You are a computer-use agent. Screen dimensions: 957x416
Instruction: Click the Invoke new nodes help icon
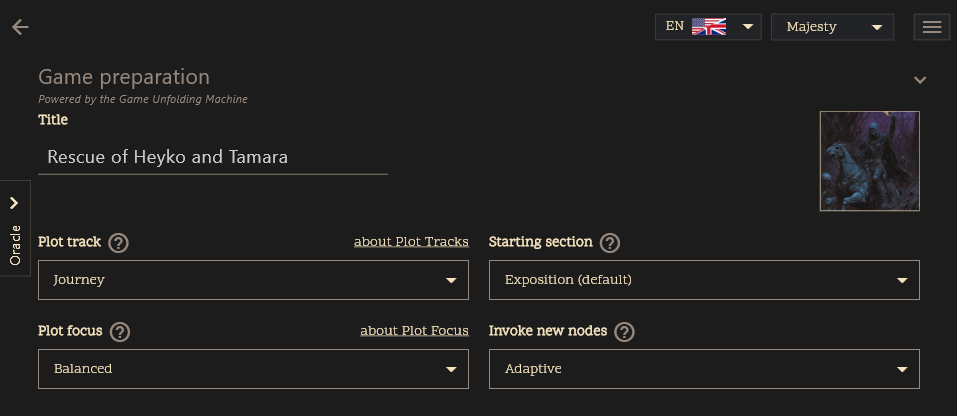coord(625,332)
